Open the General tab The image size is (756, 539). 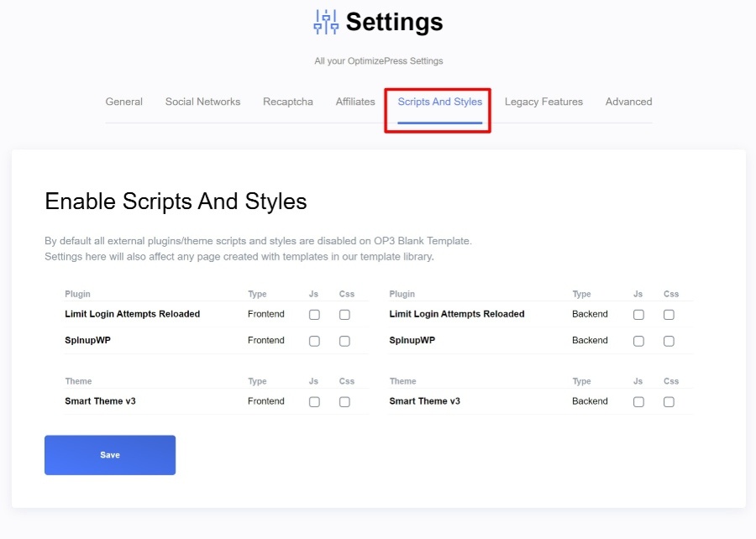124,102
